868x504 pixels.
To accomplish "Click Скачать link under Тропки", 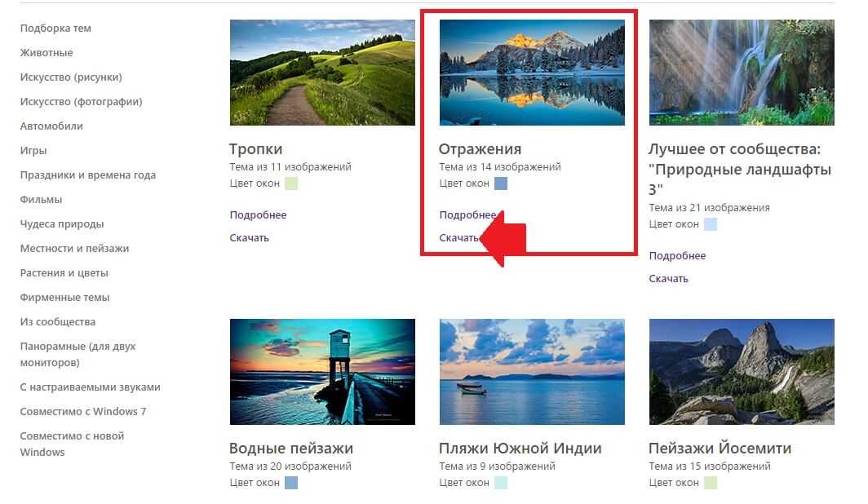I will [249, 238].
